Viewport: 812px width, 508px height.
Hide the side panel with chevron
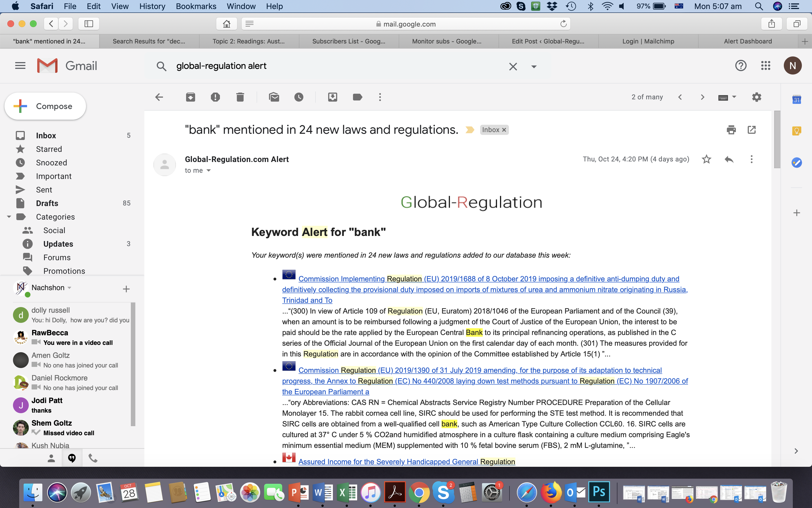[796, 451]
